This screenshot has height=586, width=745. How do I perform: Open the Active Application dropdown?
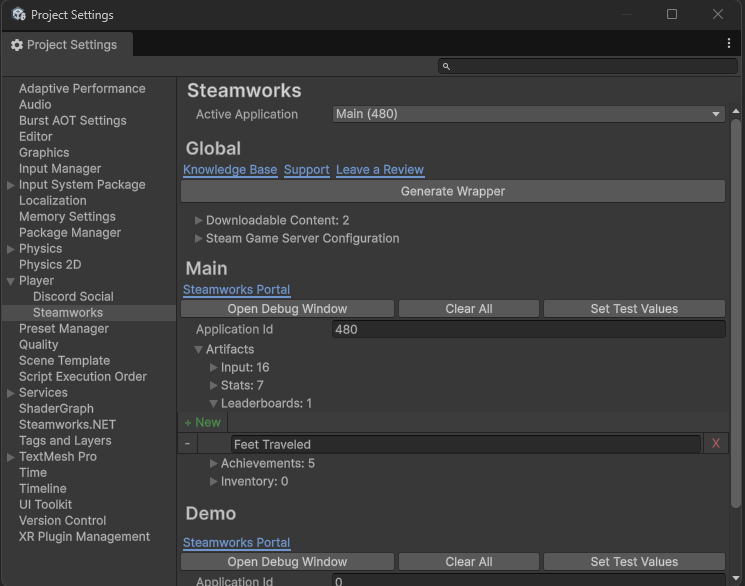(x=528, y=114)
